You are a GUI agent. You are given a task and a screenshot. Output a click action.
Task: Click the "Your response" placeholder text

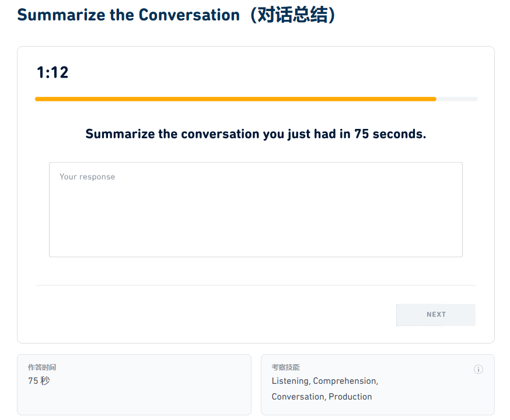88,177
